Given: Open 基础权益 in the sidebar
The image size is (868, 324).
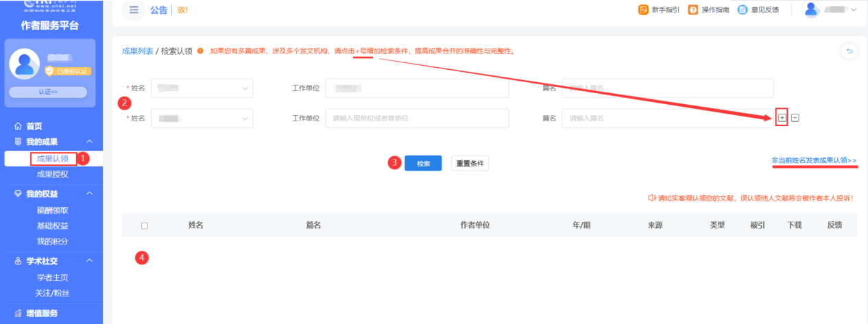Looking at the screenshot, I should (x=52, y=225).
